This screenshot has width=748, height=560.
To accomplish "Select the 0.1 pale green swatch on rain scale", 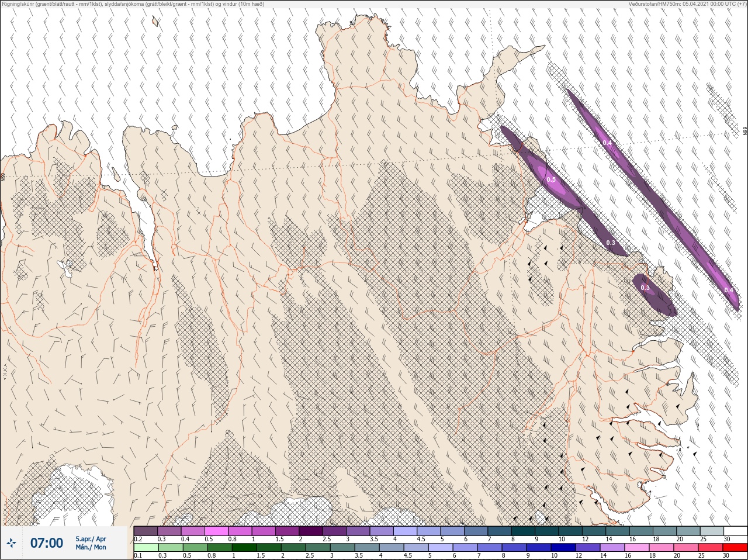I will [146, 548].
